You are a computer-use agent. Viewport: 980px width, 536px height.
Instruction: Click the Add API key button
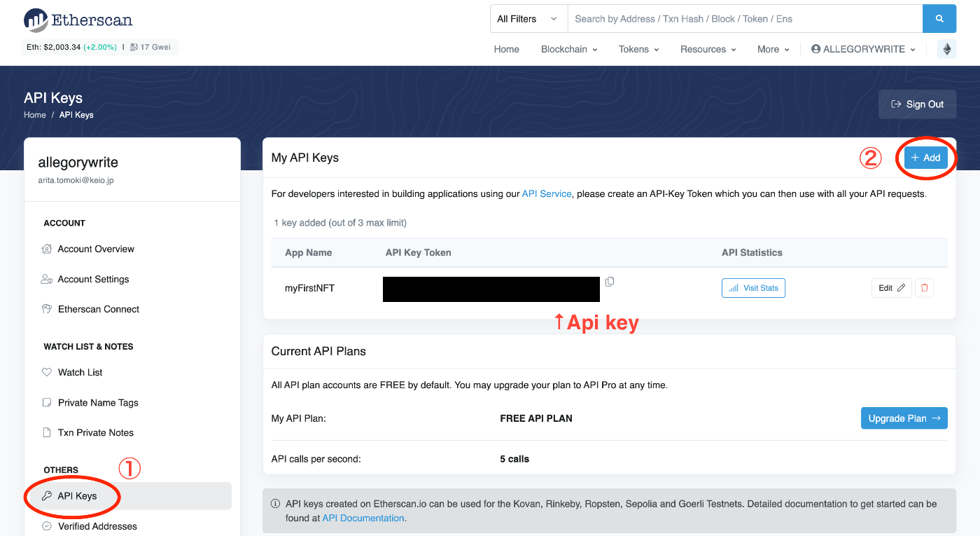tap(925, 158)
